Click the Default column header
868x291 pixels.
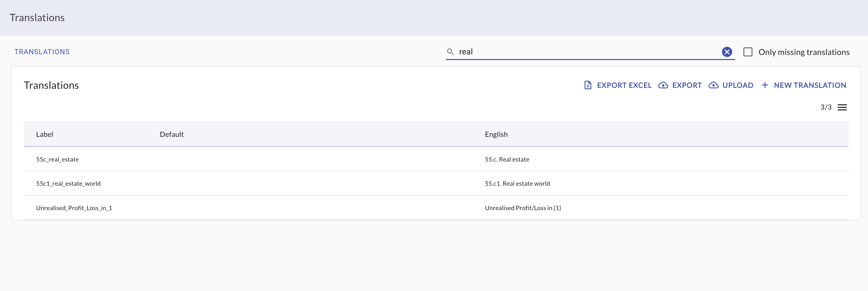tap(171, 134)
